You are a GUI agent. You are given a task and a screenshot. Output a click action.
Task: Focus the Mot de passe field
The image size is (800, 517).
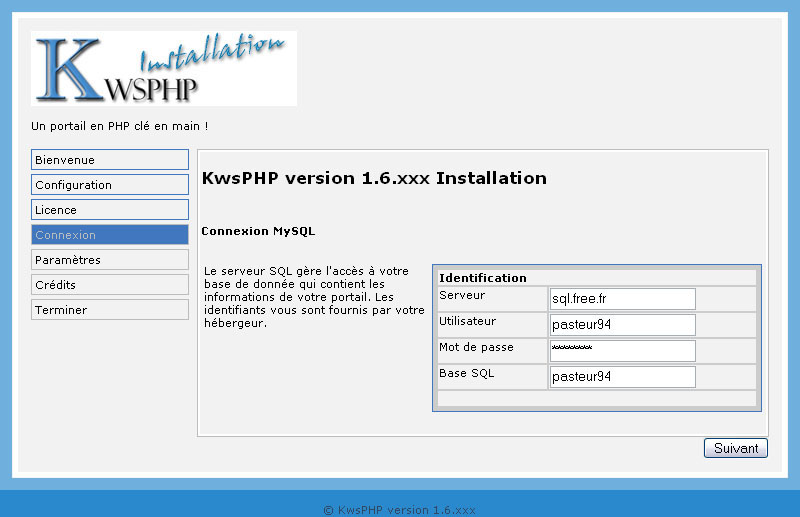[622, 351]
